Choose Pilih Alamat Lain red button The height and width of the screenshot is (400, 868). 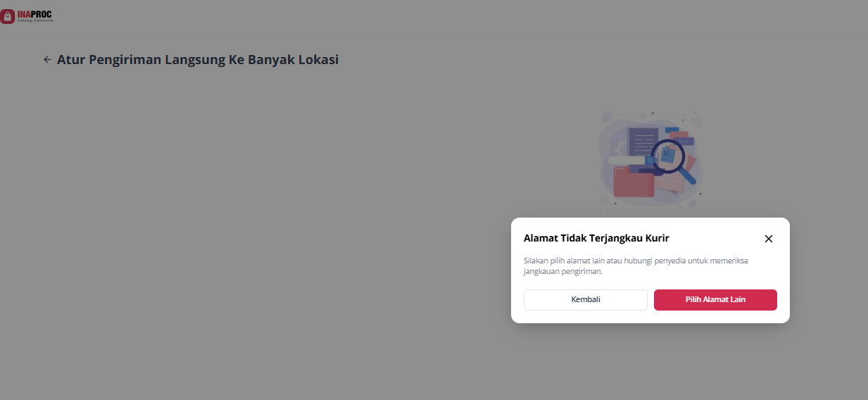(x=715, y=300)
